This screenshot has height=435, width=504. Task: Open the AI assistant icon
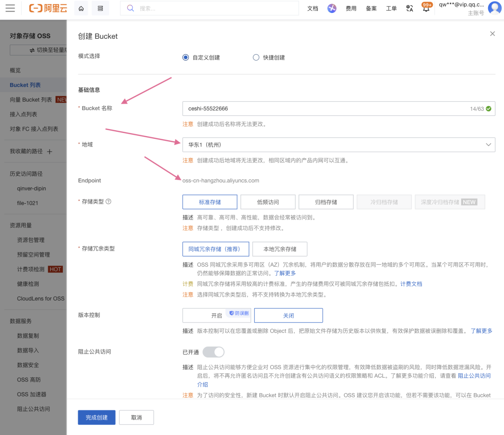point(332,8)
